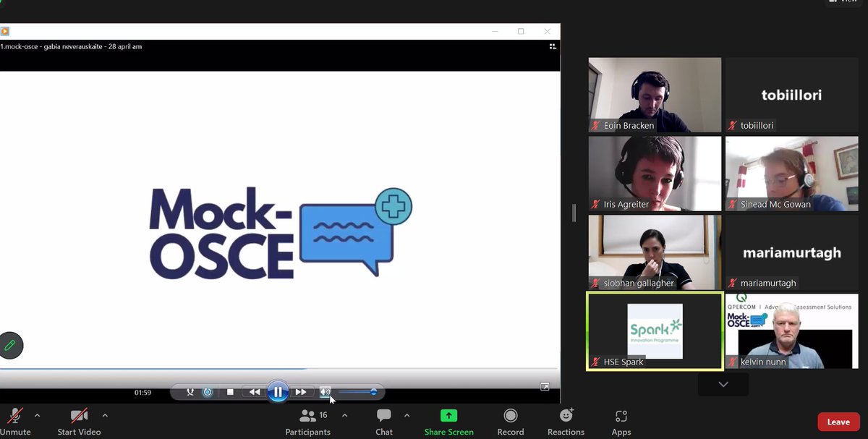The image size is (868, 439).
Task: Click the 'Eoin Bracken' name label
Action: 629,126
